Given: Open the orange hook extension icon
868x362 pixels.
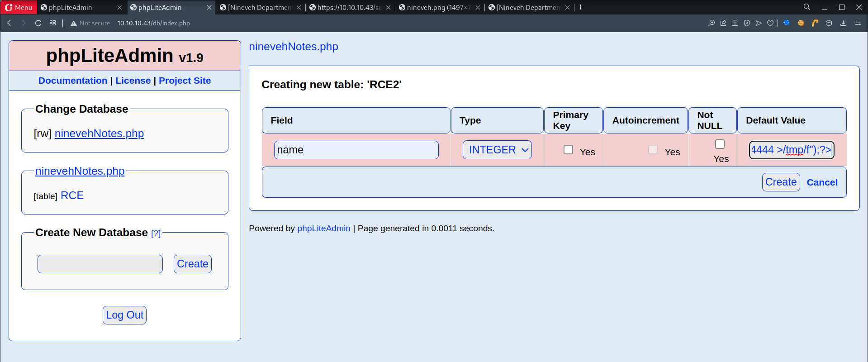Looking at the screenshot, I should [x=815, y=23].
